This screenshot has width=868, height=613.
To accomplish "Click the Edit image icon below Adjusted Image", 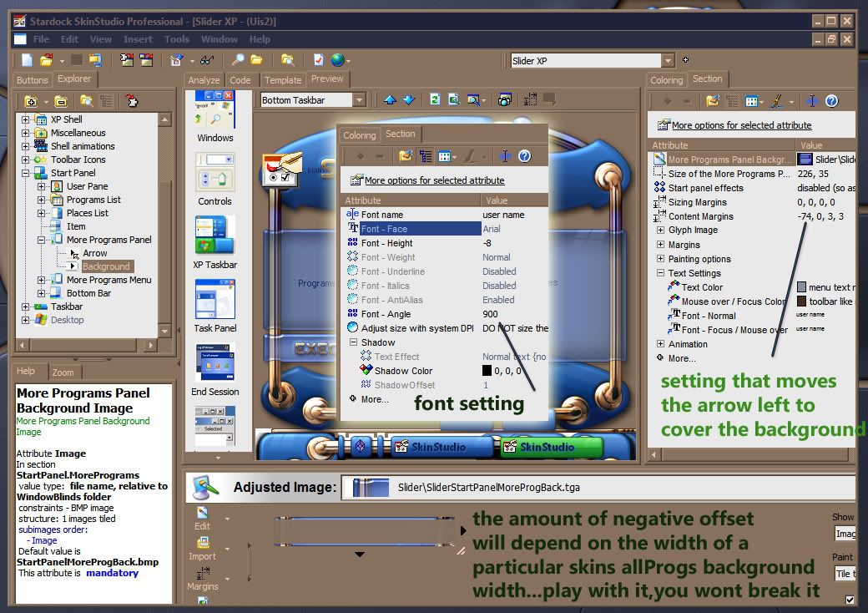I will [202, 513].
